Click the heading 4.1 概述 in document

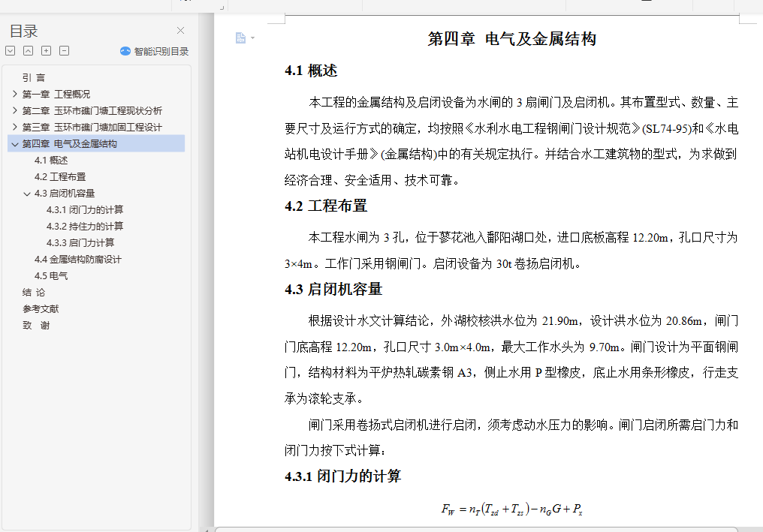coord(311,71)
